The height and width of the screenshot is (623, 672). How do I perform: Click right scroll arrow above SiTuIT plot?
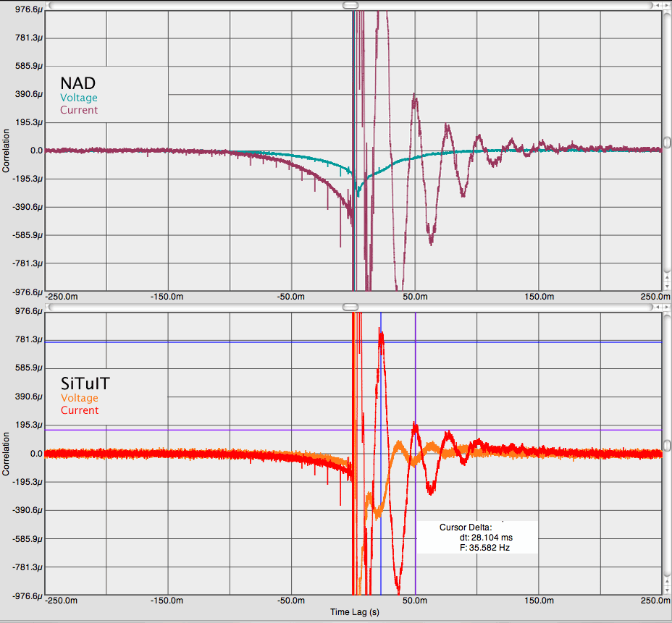click(x=666, y=307)
